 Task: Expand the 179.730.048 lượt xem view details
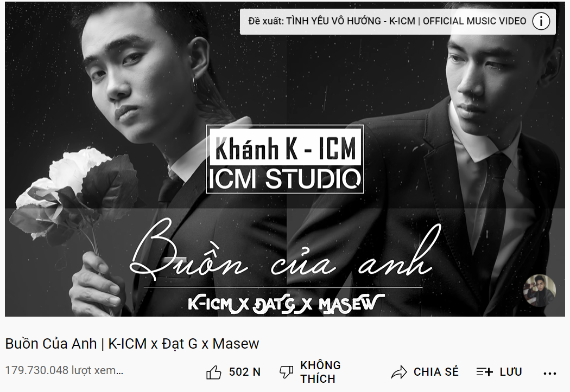coord(65,371)
